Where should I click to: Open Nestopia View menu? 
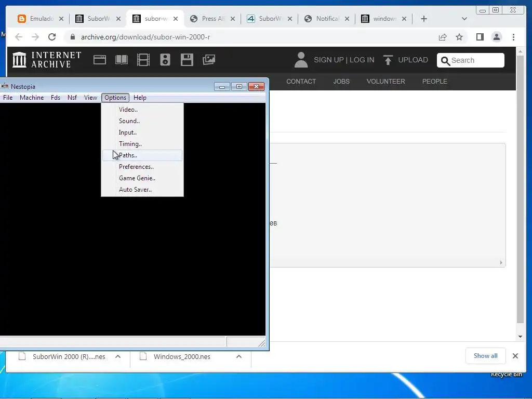pyautogui.click(x=90, y=98)
